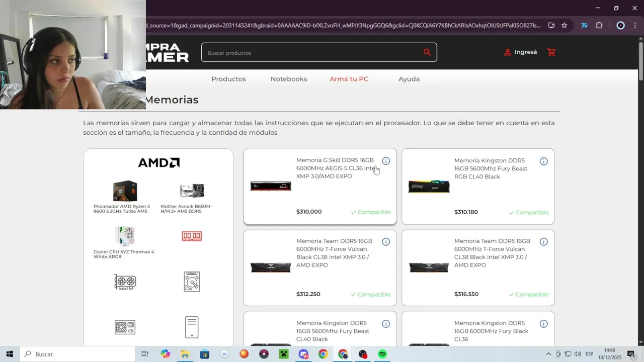644x362 pixels.
Task: Click the volume speaker tray icon
Action: 578,354
